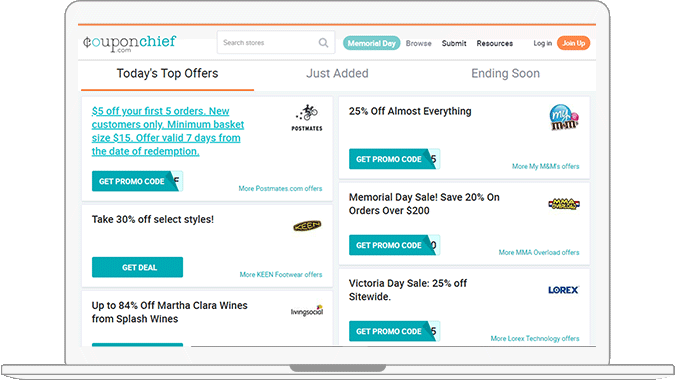Open the Resources menu
675x380 pixels.
[x=495, y=43]
